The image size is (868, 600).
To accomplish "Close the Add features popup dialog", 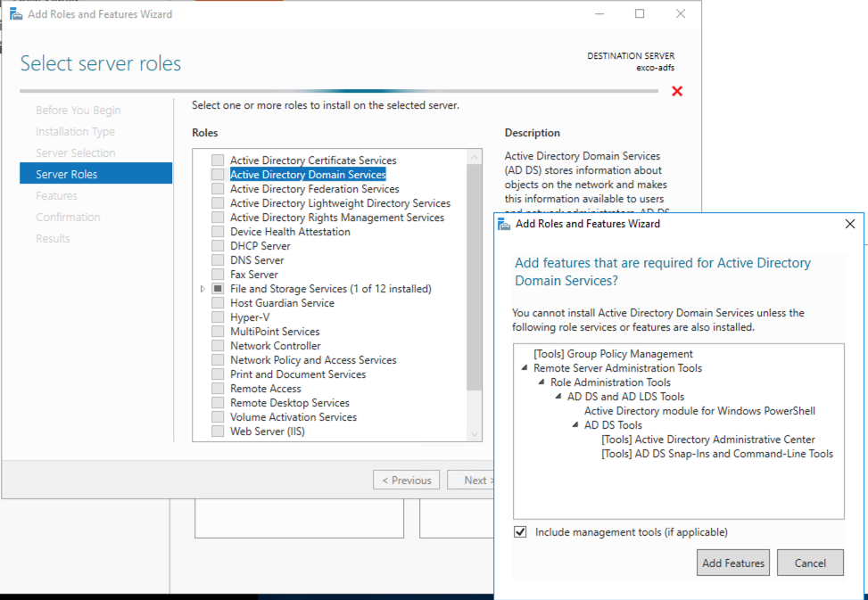I will coord(849,224).
